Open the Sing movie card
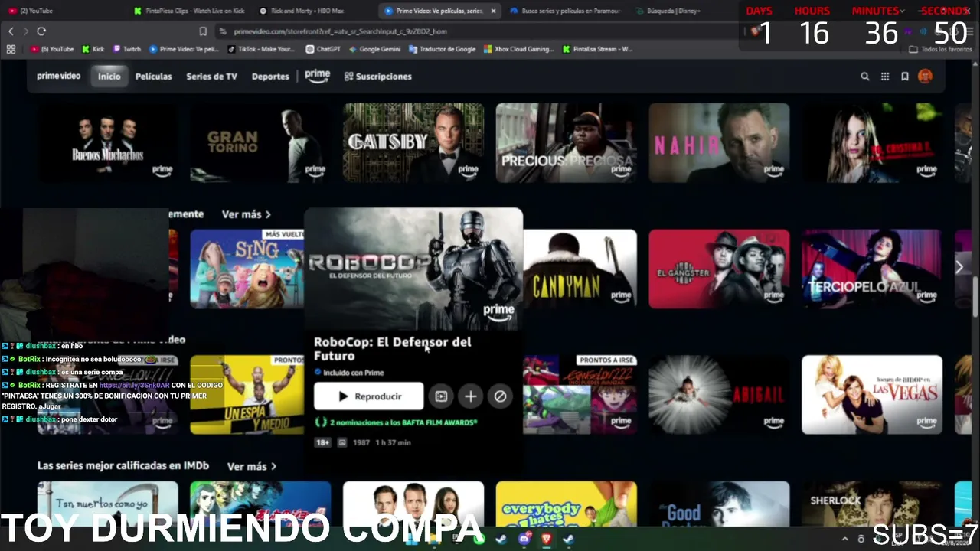 [247, 269]
